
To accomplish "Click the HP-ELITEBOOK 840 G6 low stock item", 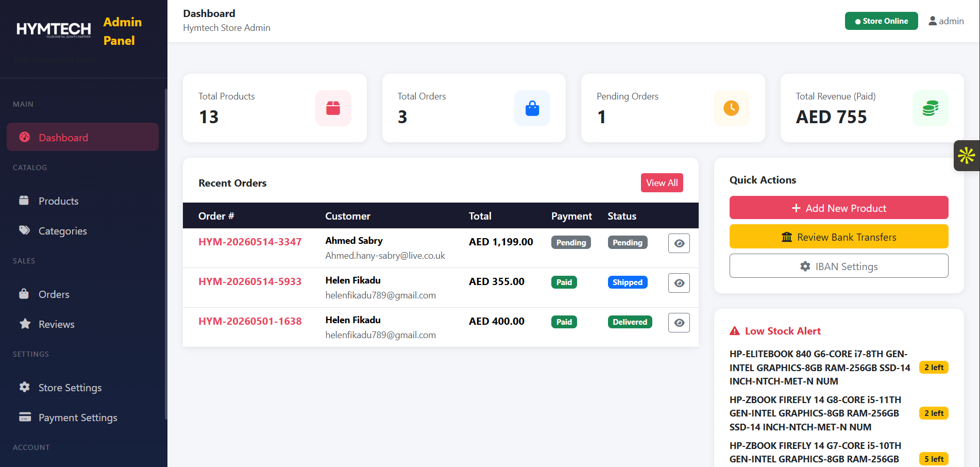I will coord(820,368).
